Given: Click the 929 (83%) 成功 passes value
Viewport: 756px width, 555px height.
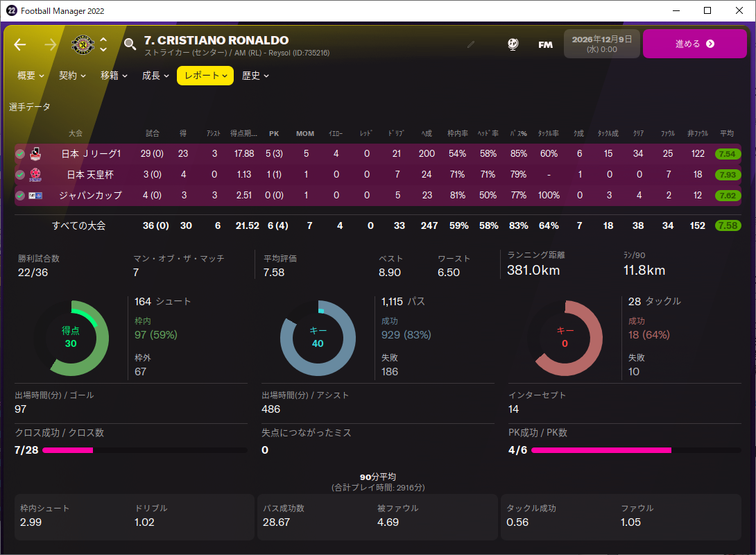Looking at the screenshot, I should pyautogui.click(x=406, y=334).
